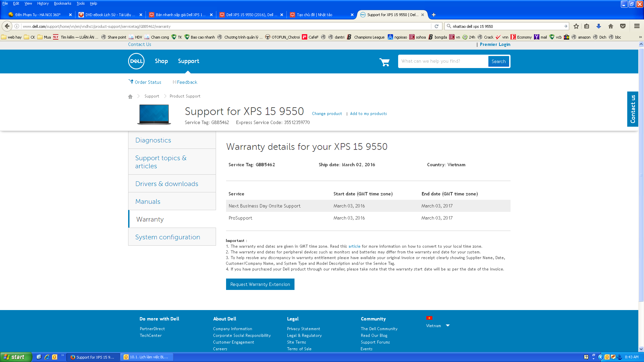
Task: Click the Firefox address bar
Action: [x=225, y=26]
